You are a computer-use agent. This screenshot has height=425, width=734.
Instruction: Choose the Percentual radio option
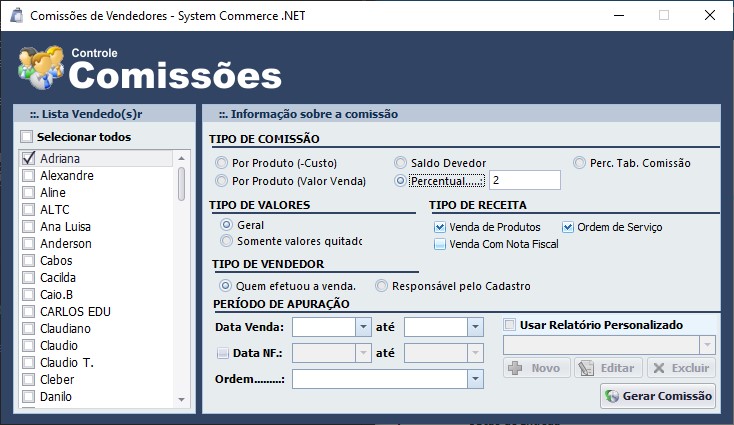point(400,181)
